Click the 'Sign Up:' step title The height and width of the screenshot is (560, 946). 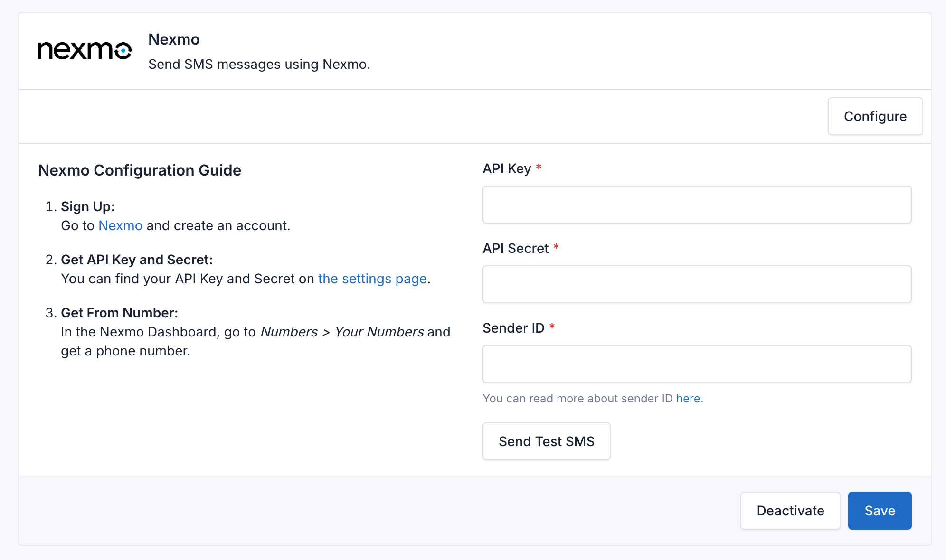coord(88,206)
